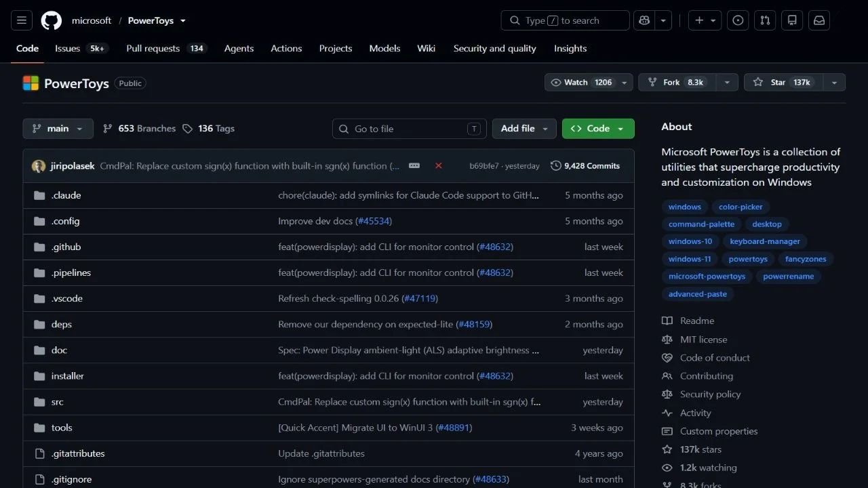
Task: Click the failed status X icon
Action: (x=439, y=165)
